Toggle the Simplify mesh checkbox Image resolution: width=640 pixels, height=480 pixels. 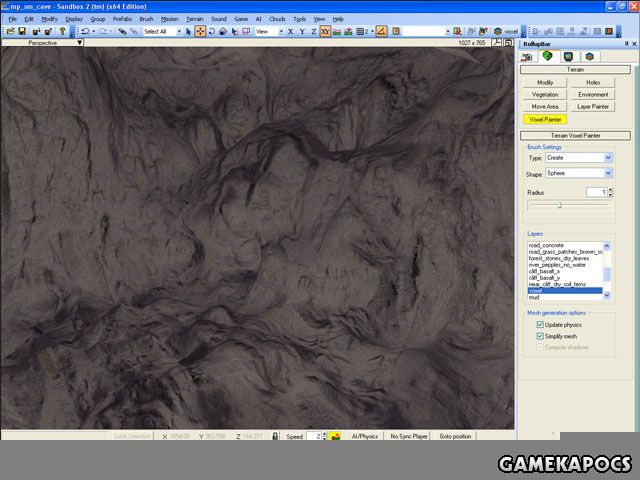pyautogui.click(x=540, y=336)
